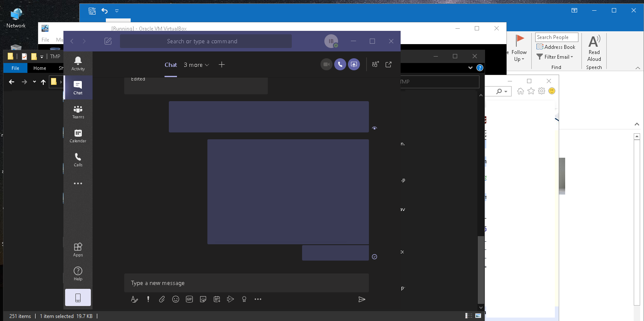Open Quick Access Toolbar dropdown in Explorer
Screen dimensions: 644x321
coord(42,57)
